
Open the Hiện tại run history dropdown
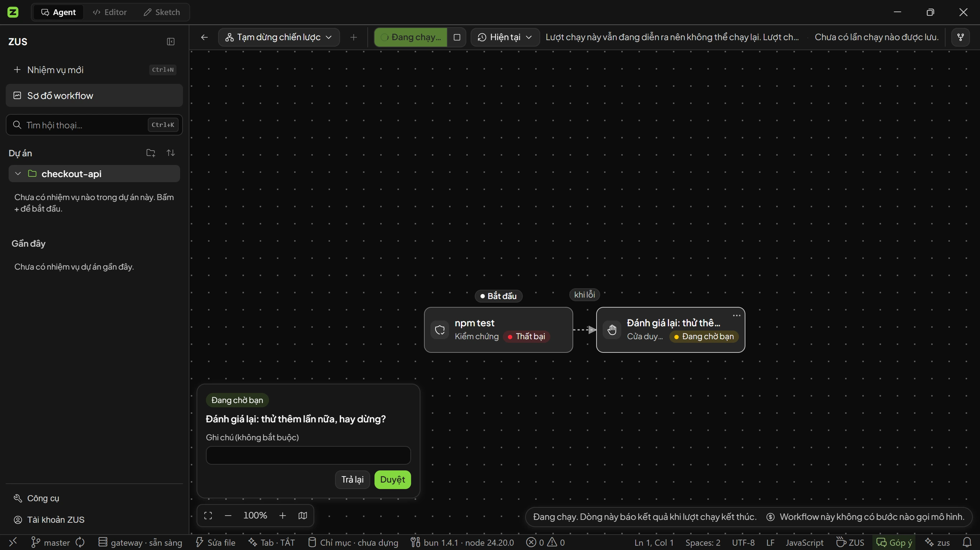pos(505,37)
